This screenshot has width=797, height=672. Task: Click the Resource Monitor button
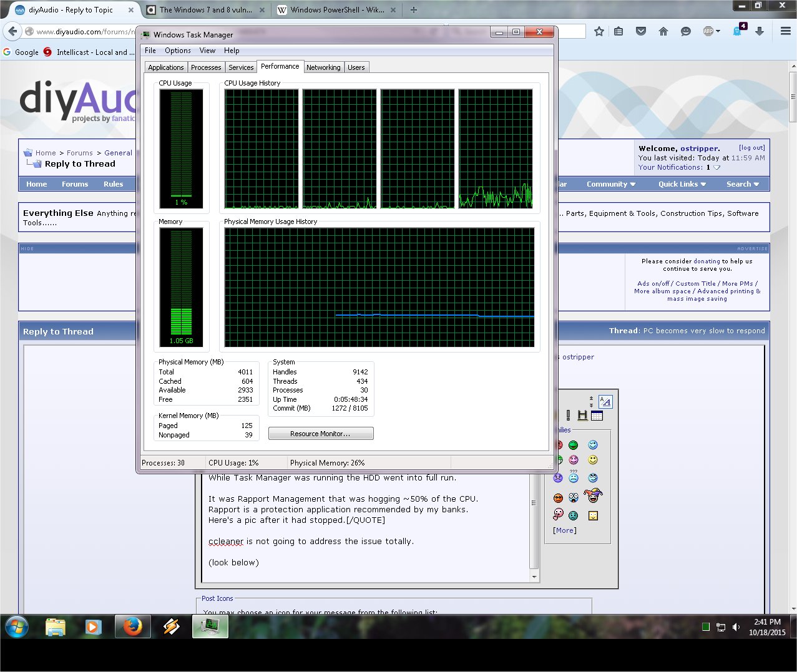(321, 434)
